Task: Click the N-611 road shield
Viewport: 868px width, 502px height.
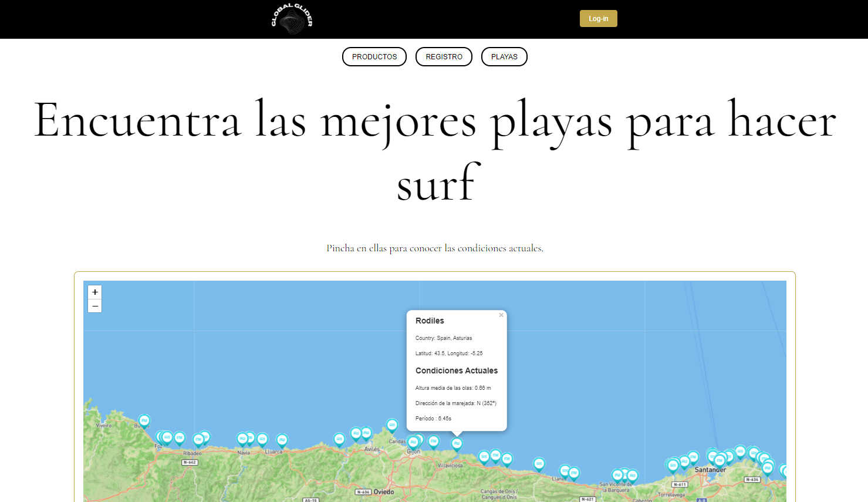Action: (x=680, y=484)
